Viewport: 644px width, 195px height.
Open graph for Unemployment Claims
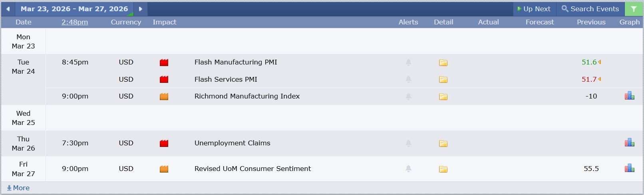629,143
